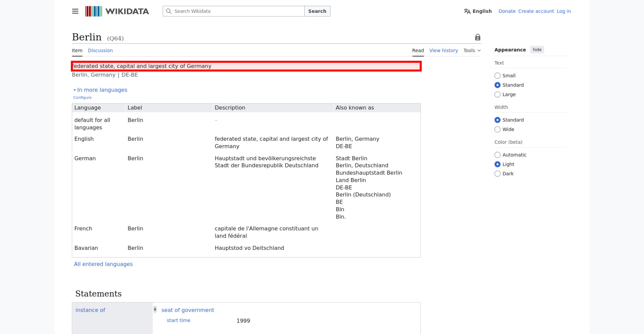Collapse the In more languages section

[100, 90]
